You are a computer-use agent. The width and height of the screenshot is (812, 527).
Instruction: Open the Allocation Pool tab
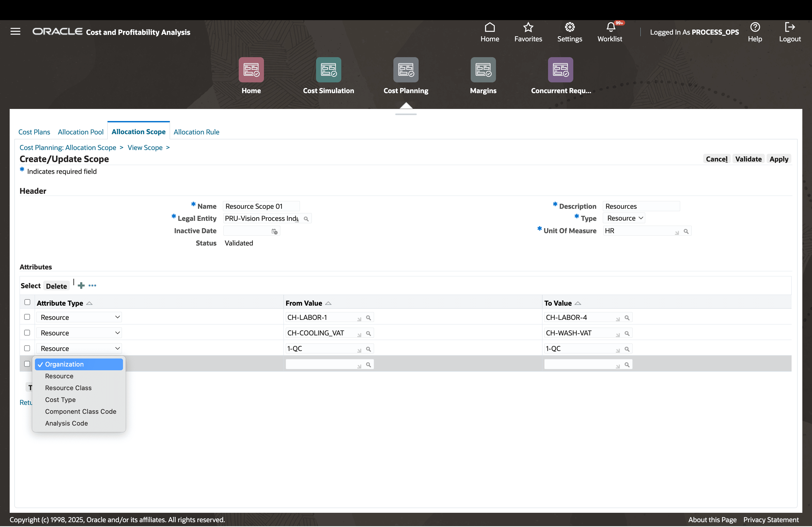[81, 132]
